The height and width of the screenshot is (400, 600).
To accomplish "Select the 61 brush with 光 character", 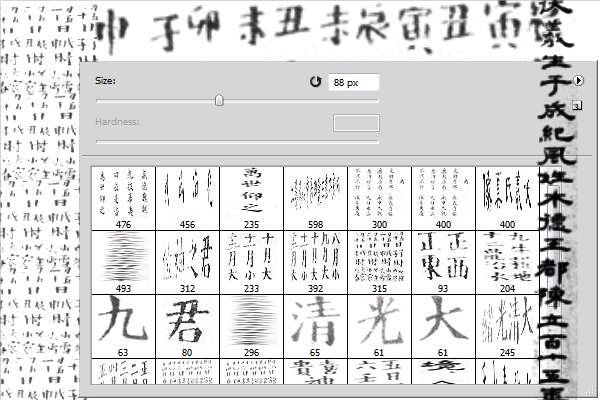I will 380,326.
